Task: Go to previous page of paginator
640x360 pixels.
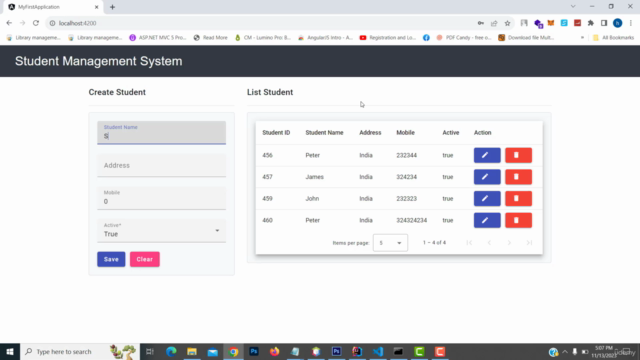Action: click(x=489, y=242)
